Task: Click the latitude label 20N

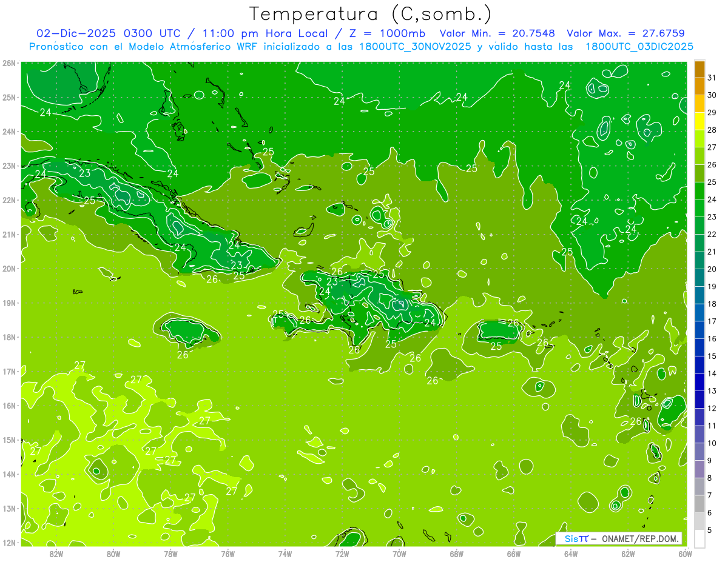Action: 9,269
